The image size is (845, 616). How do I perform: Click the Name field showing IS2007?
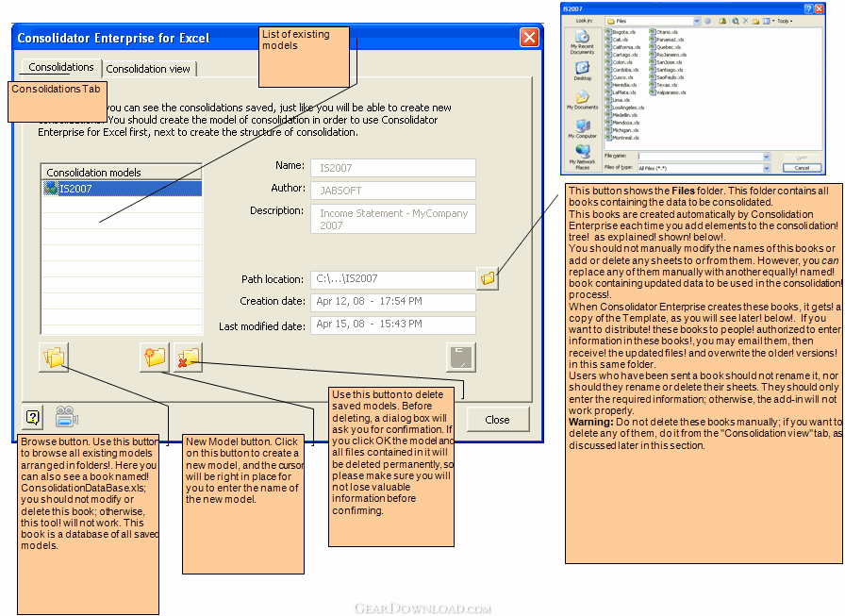(x=393, y=168)
